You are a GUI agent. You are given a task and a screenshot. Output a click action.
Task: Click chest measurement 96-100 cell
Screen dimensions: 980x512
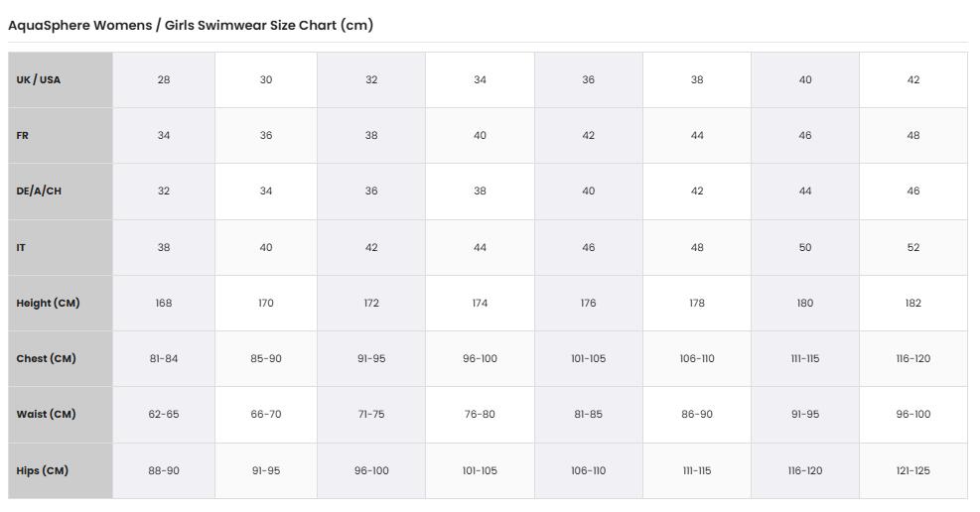(480, 358)
